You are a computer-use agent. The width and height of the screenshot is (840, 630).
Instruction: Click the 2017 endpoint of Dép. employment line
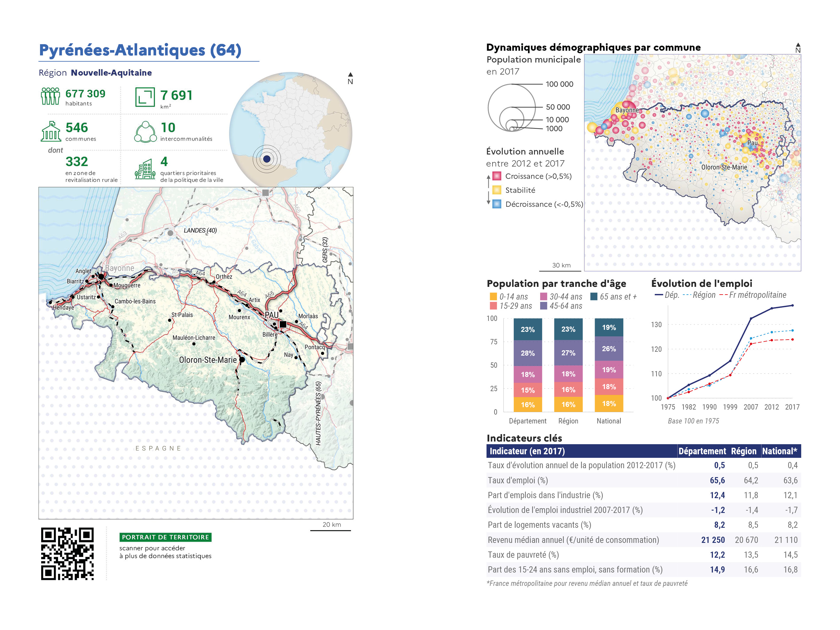(x=792, y=305)
